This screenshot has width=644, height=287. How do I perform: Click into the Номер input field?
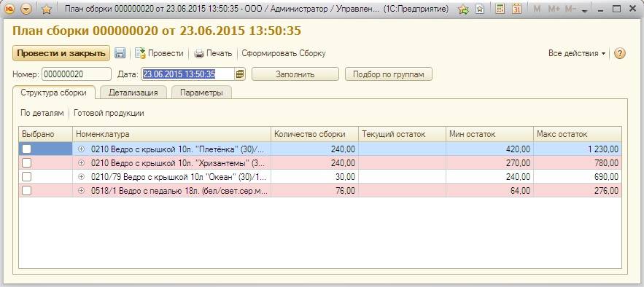tap(77, 74)
